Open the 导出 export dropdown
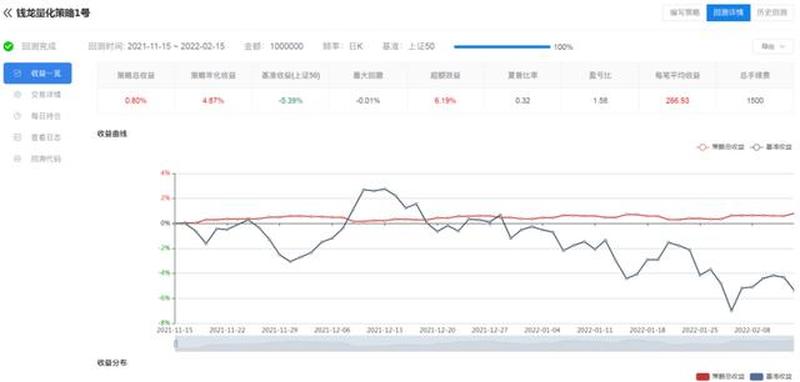 click(x=773, y=46)
